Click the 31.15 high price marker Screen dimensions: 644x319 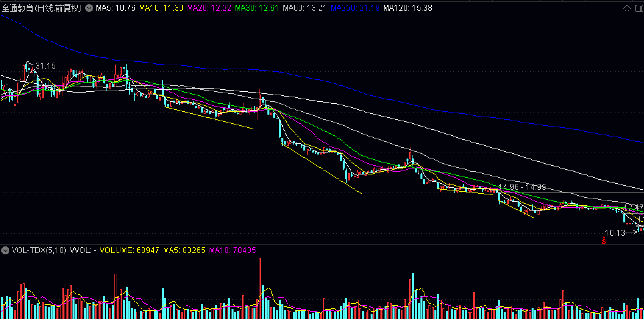[x=45, y=66]
